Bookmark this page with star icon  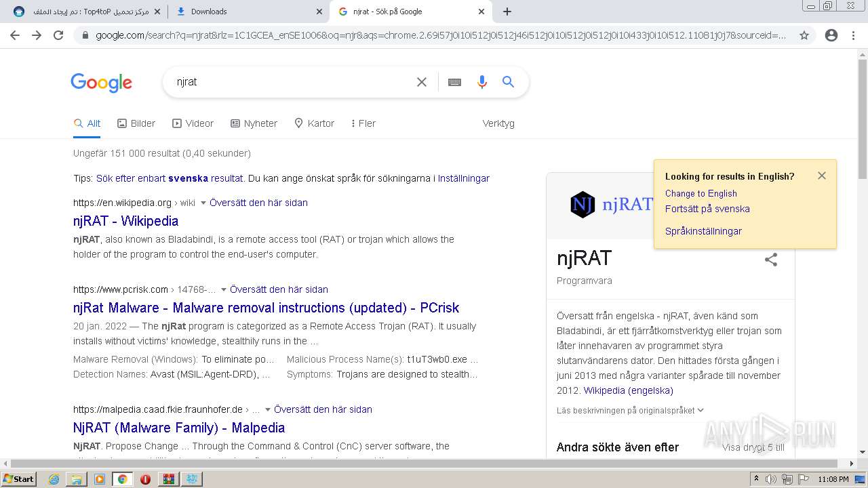804,35
